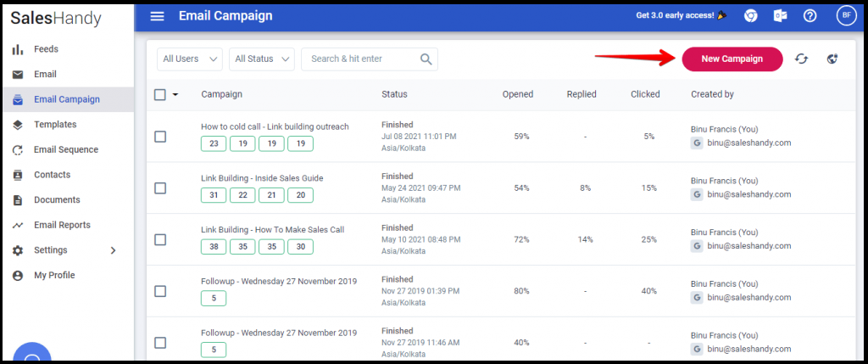868x364 pixels.
Task: Open the All Users dropdown
Action: [x=190, y=59]
